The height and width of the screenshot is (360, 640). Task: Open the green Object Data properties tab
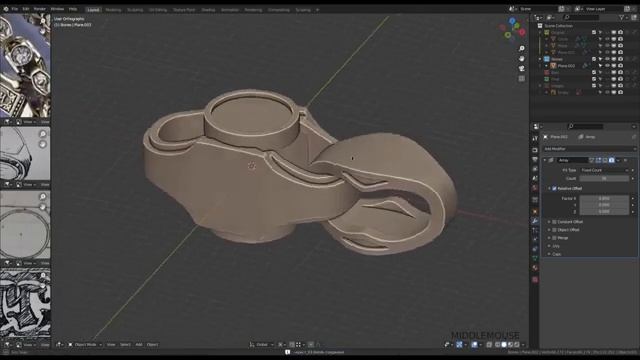point(535,258)
